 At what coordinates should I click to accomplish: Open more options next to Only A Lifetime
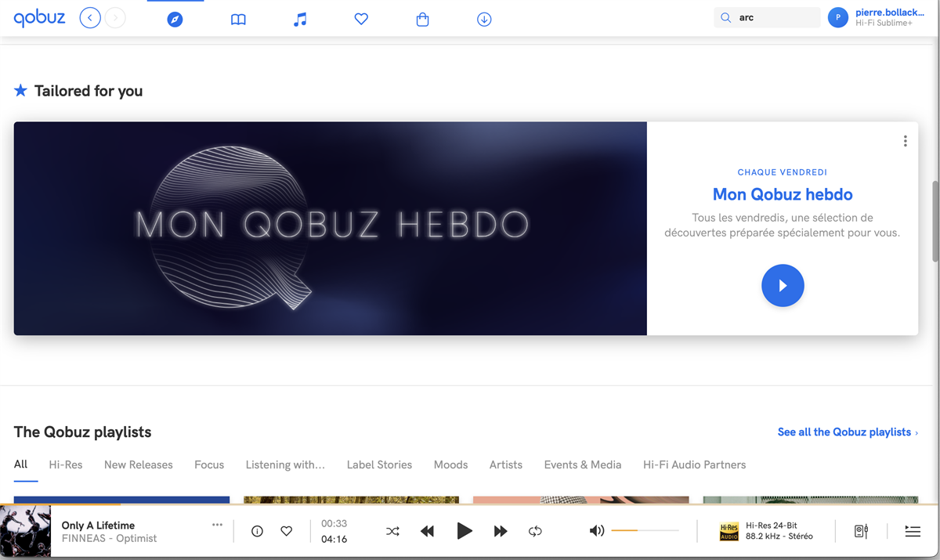coord(217,525)
